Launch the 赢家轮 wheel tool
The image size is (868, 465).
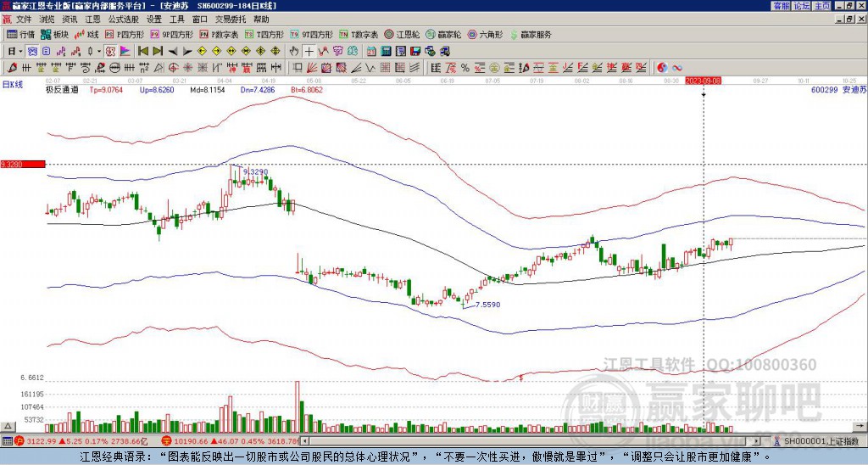click(443, 34)
